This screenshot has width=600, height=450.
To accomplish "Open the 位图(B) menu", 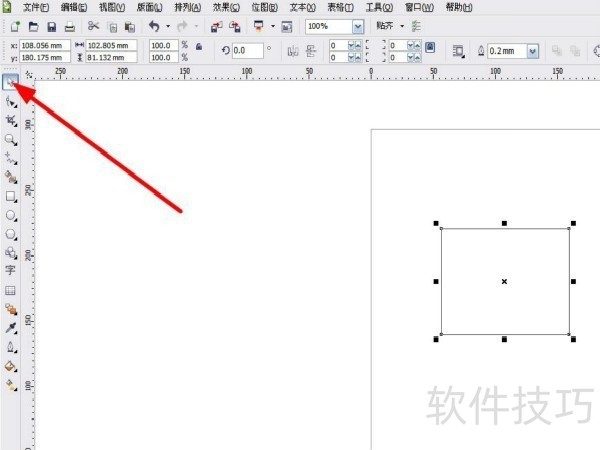I will tap(264, 7).
